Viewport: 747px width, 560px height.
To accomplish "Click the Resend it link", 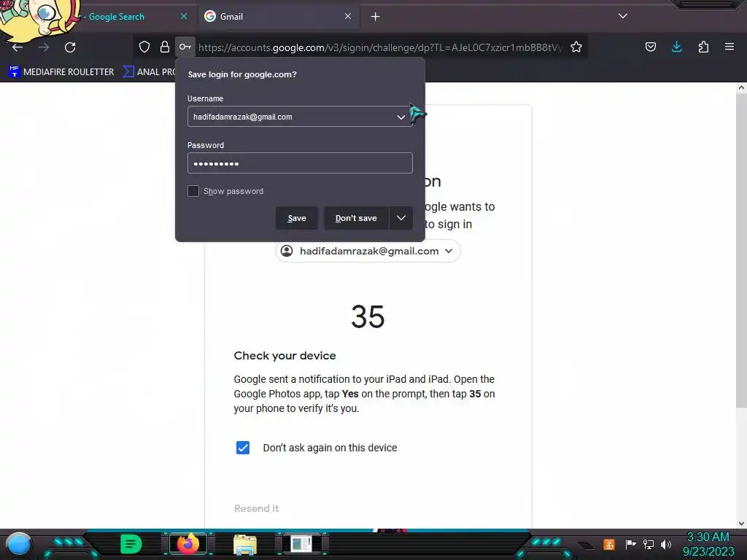I will point(256,508).
